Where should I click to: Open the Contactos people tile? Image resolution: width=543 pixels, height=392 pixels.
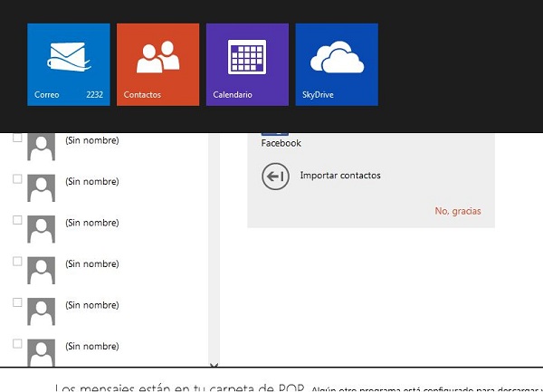pos(157,64)
